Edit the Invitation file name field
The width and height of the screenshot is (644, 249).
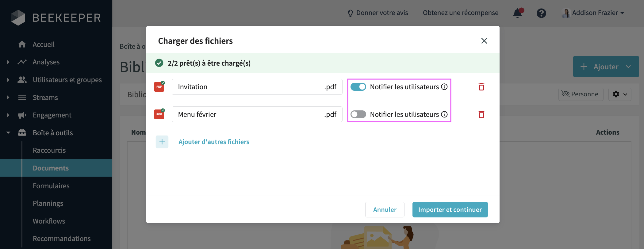pos(248,87)
